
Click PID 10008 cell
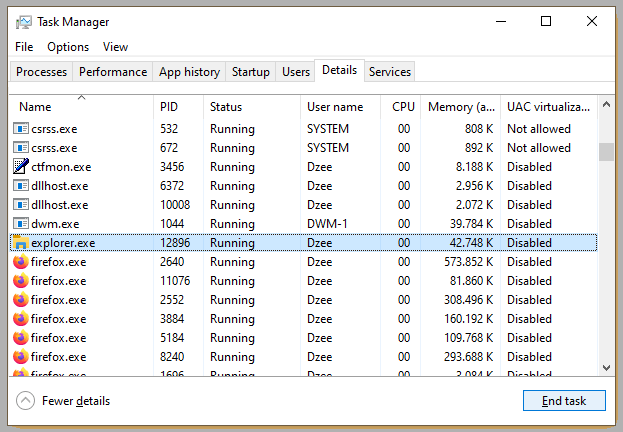(175, 205)
